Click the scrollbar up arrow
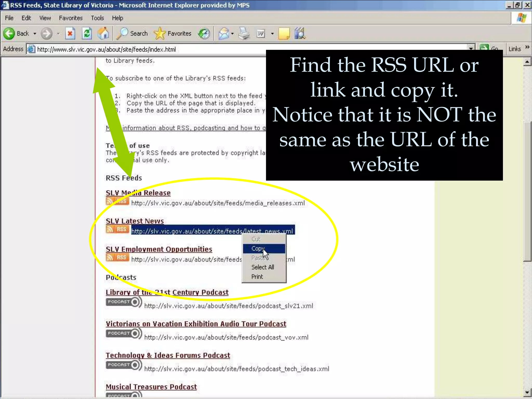Viewport: 532px width, 399px height. coord(527,62)
